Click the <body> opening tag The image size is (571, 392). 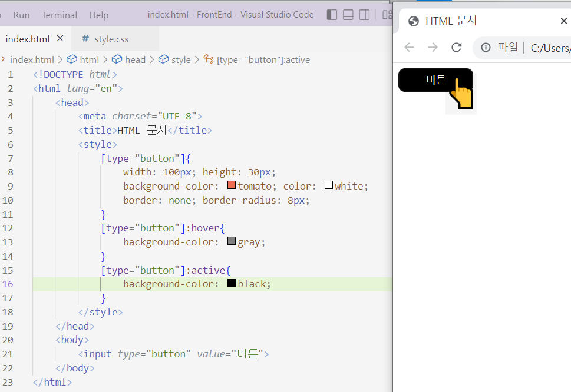point(72,340)
